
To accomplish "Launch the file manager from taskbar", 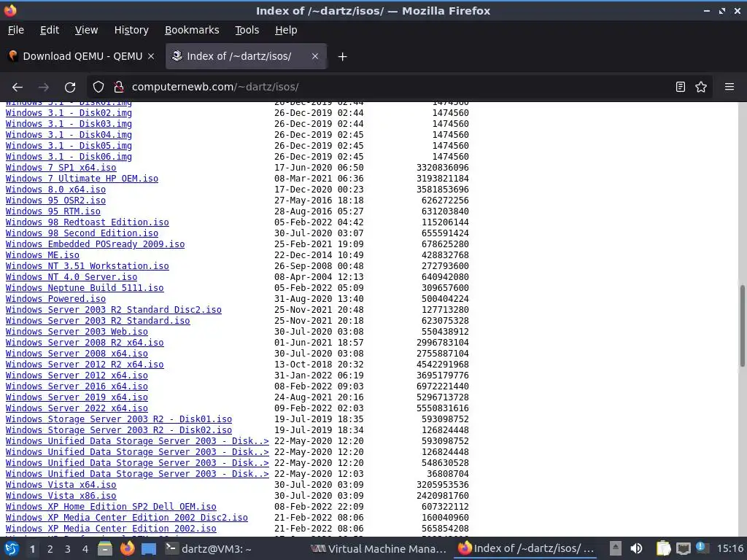I will click(105, 549).
